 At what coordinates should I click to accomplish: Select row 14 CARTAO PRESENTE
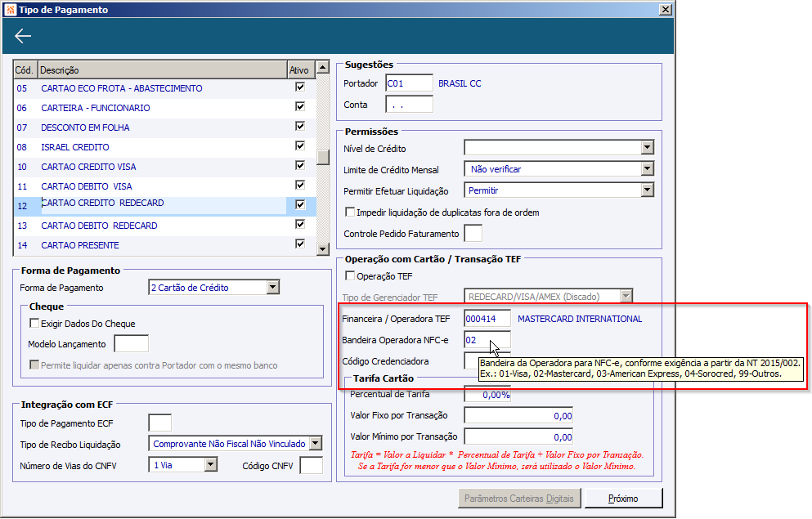click(164, 245)
